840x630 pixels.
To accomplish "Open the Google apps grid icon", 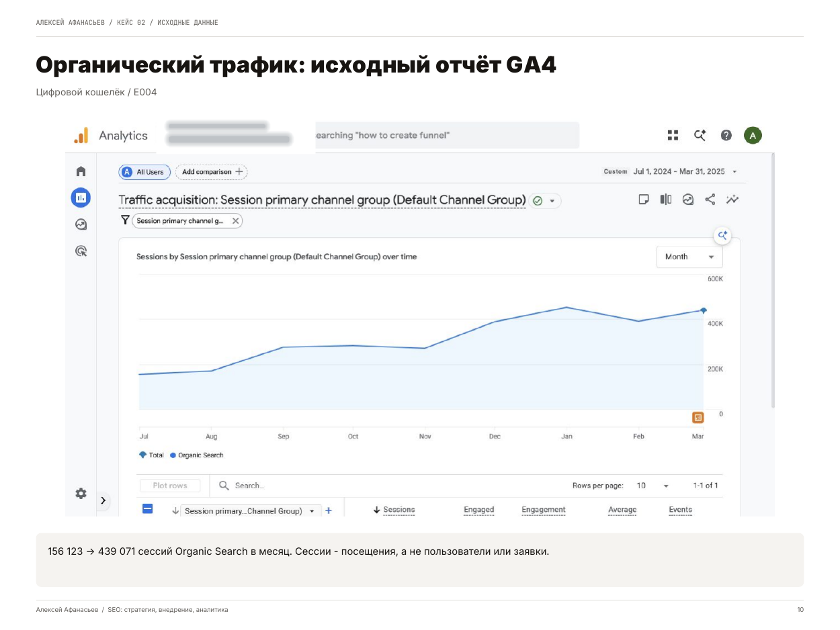I will 673,135.
